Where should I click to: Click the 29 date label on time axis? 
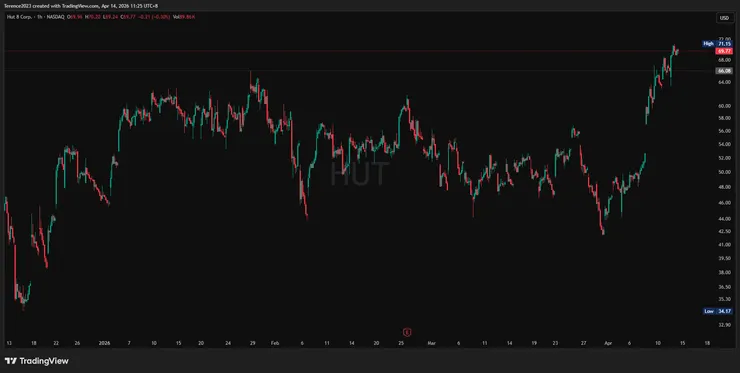tap(252, 343)
